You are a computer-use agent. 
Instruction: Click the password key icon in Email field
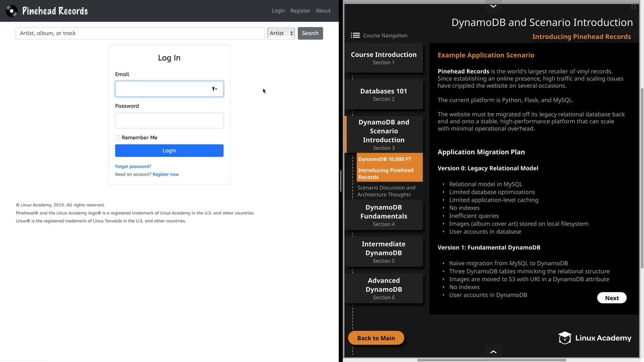(x=214, y=89)
